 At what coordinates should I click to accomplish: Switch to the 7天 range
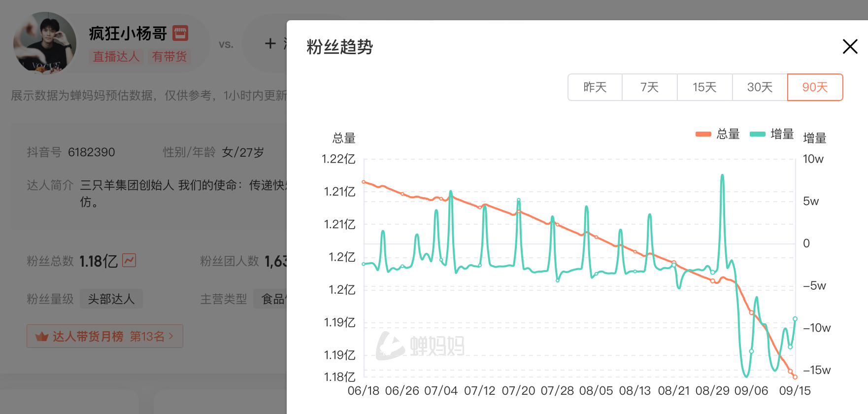point(650,87)
